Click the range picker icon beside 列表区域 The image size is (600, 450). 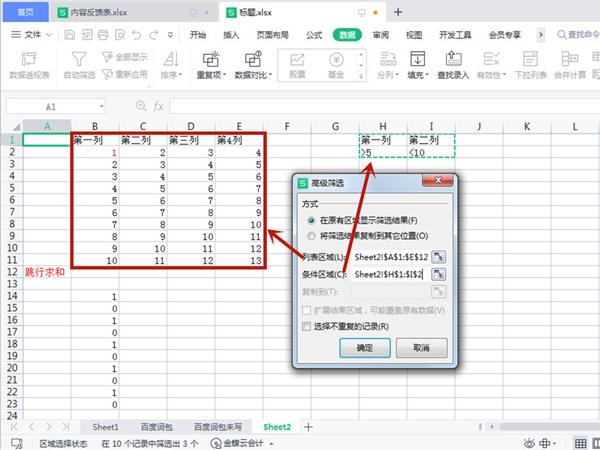[x=438, y=257]
